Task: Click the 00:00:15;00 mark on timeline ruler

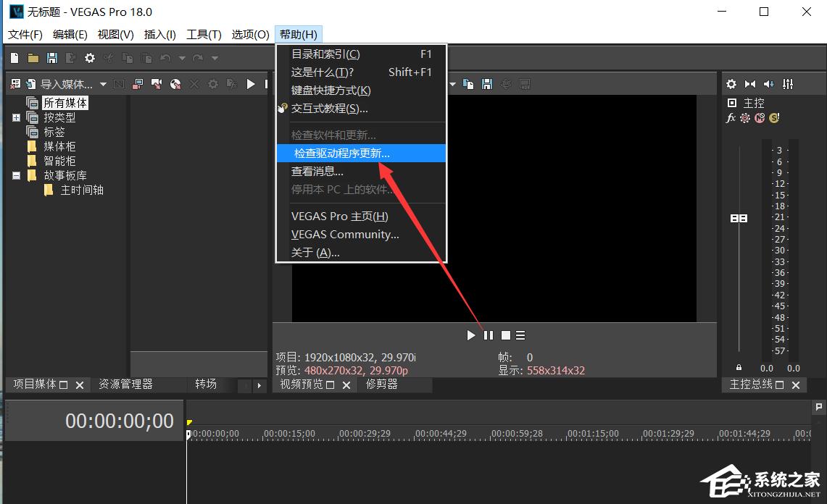Action: pyautogui.click(x=288, y=434)
